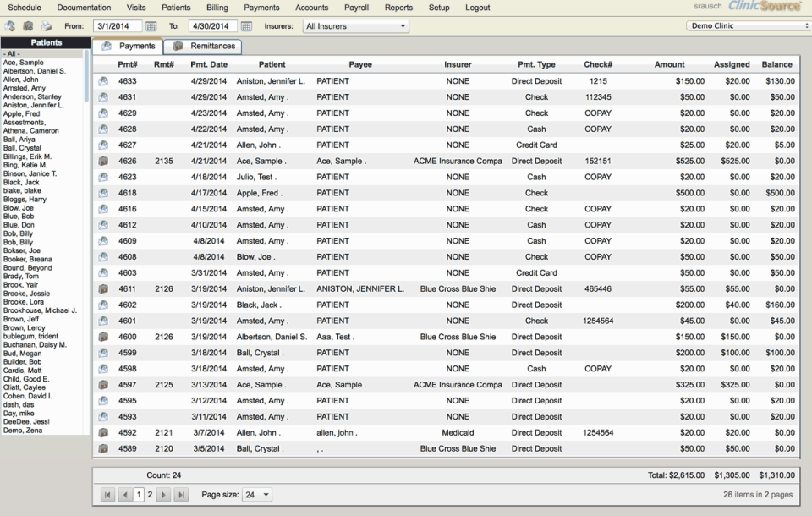This screenshot has height=516, width=812.
Task: Open the Page size dropdown
Action: tap(257, 495)
